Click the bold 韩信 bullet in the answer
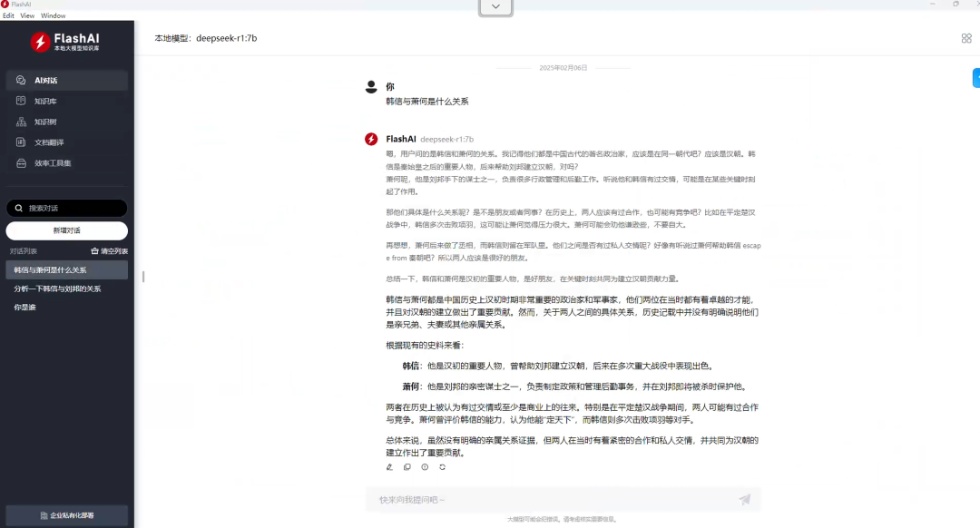This screenshot has height=528, width=980. pyautogui.click(x=411, y=367)
